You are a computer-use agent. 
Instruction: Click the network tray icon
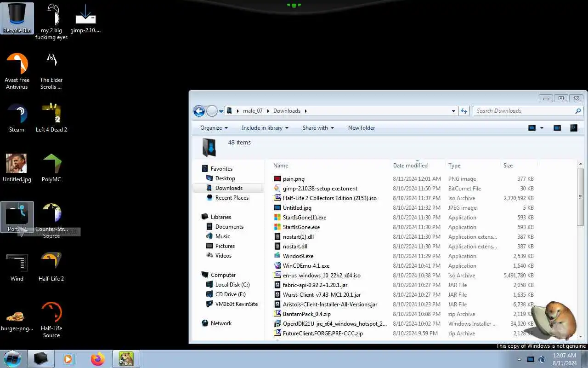pyautogui.click(x=531, y=359)
